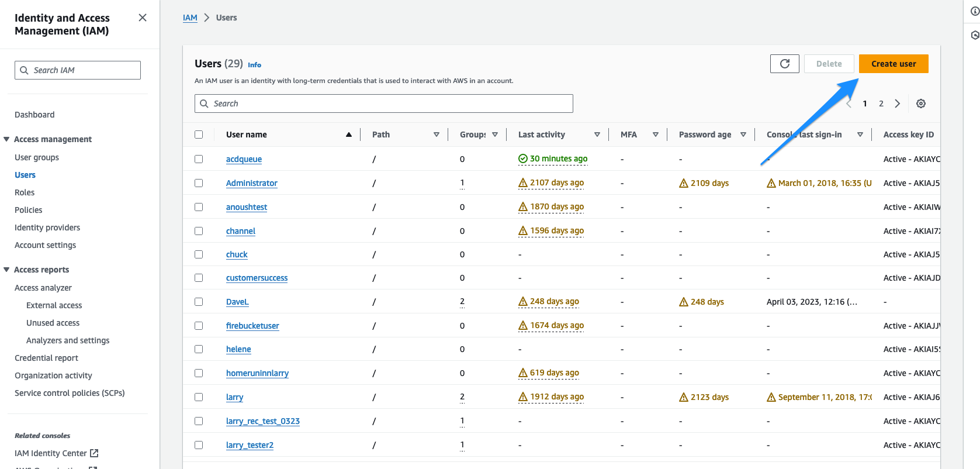Screen dimensions: 980x469
Task: Check the box for larry
Action: [x=199, y=397]
